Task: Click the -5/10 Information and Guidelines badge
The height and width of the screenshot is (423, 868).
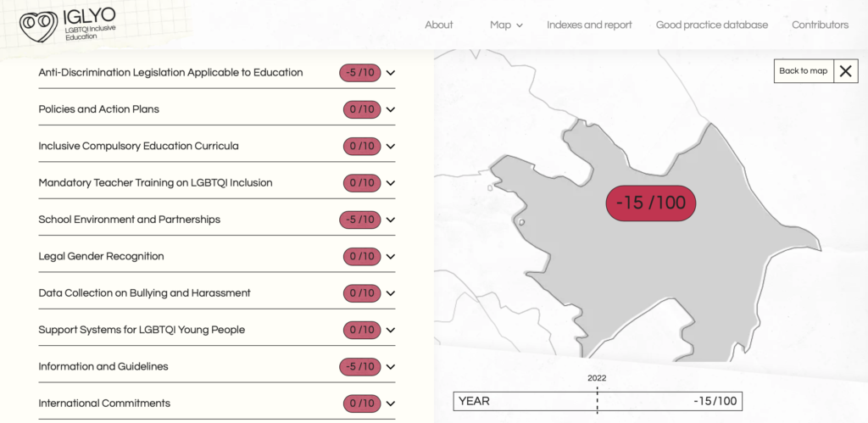Action: coord(360,366)
